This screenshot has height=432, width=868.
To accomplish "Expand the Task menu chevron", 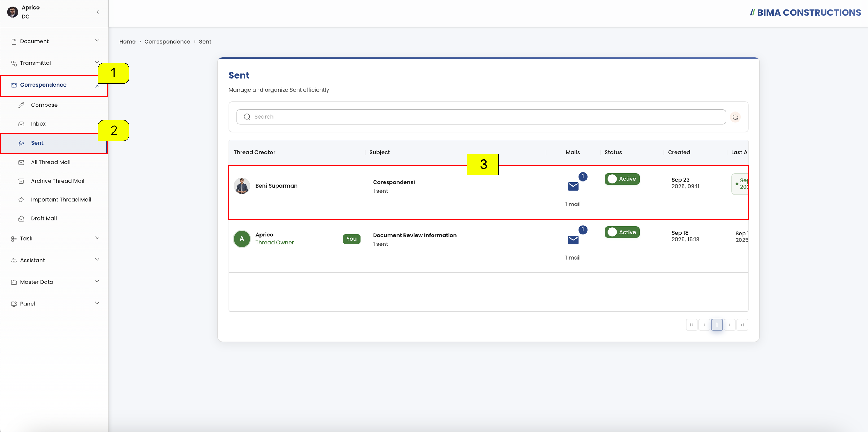I will pyautogui.click(x=97, y=237).
